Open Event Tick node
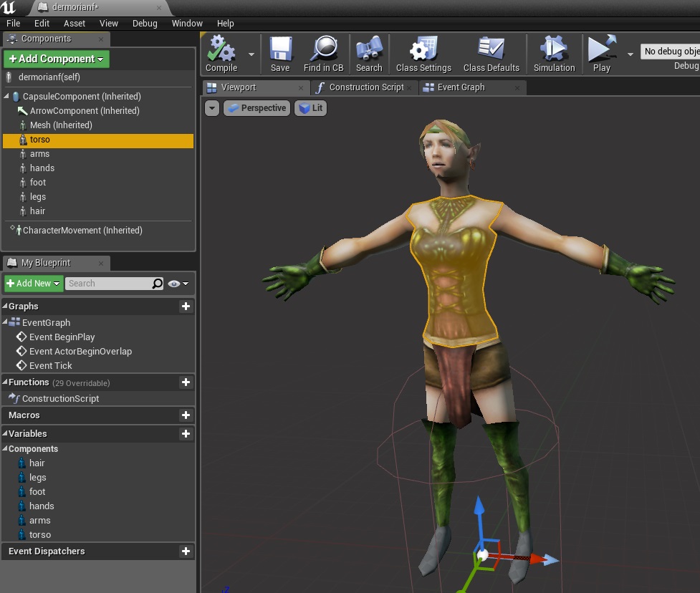700x593 pixels. pyautogui.click(x=50, y=365)
